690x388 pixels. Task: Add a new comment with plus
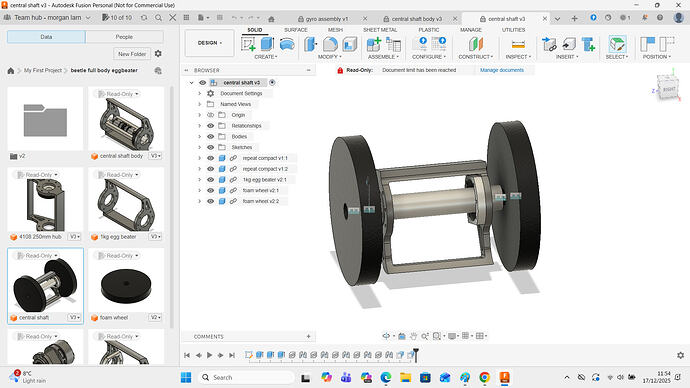tap(308, 337)
